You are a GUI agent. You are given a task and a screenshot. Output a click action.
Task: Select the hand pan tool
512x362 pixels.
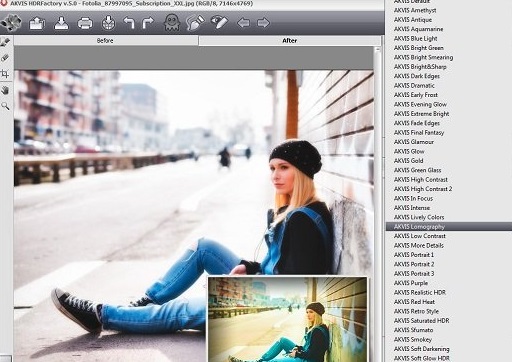pyautogui.click(x=5, y=90)
